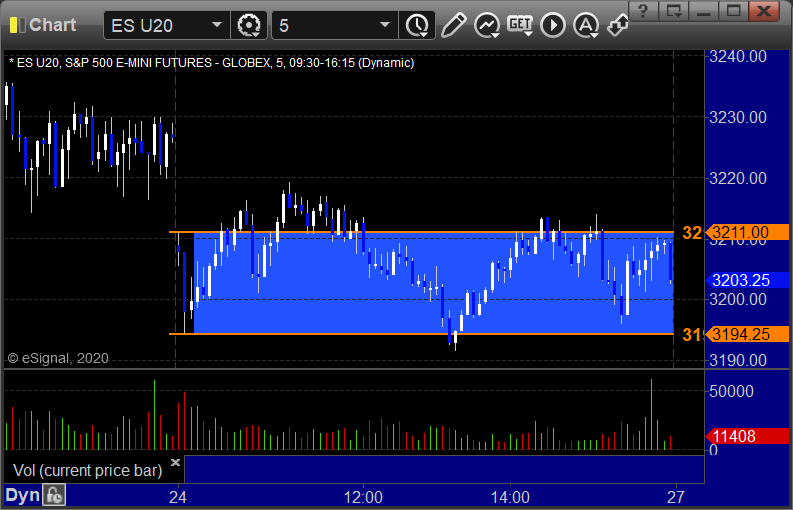The image size is (793, 510).
Task: Click the pop-out window button
Action: pos(674,11)
